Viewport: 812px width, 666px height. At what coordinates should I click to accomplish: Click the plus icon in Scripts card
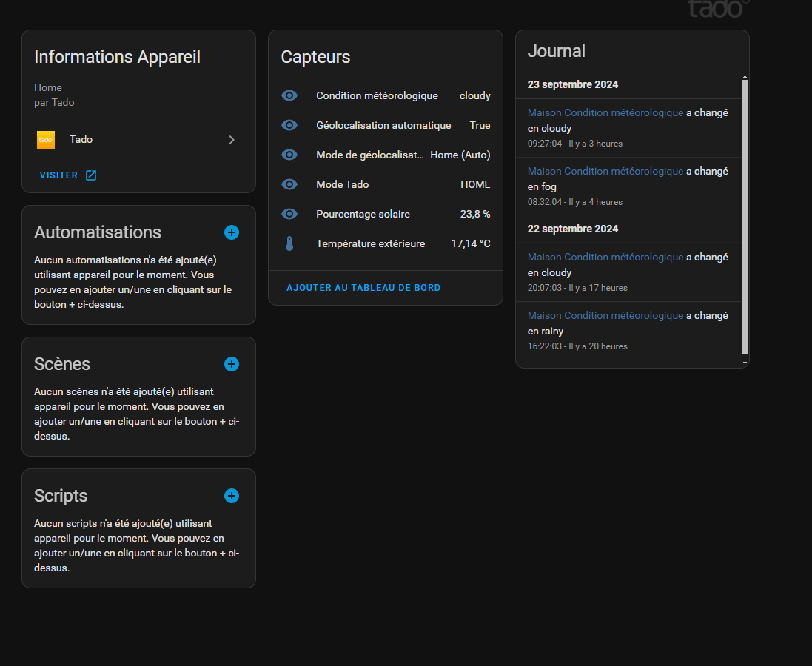232,496
